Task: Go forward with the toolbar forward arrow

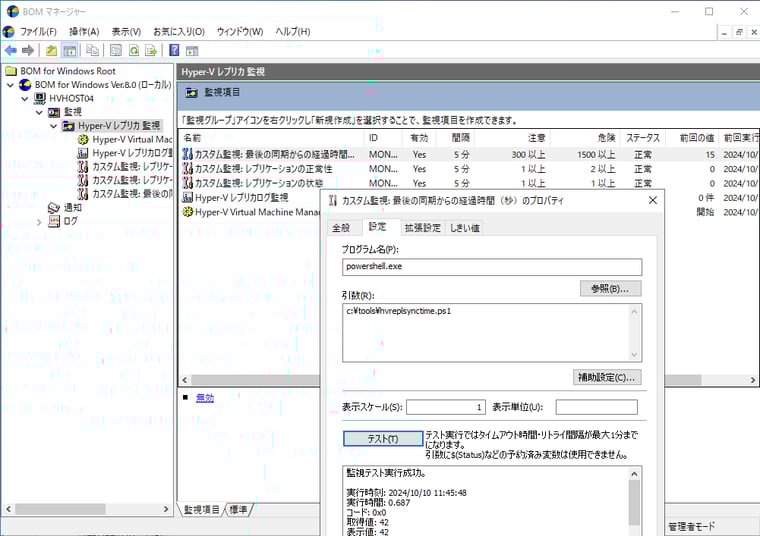Action: pos(28,50)
